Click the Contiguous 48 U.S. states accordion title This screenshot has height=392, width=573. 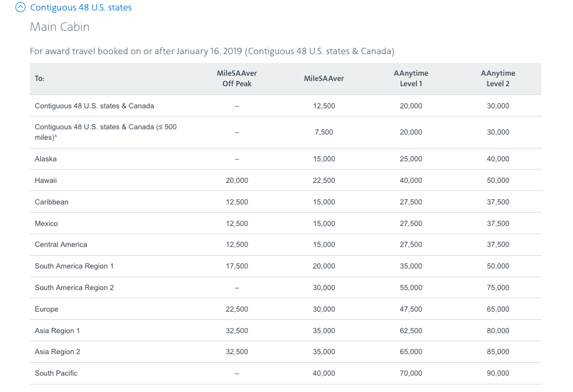(81, 8)
